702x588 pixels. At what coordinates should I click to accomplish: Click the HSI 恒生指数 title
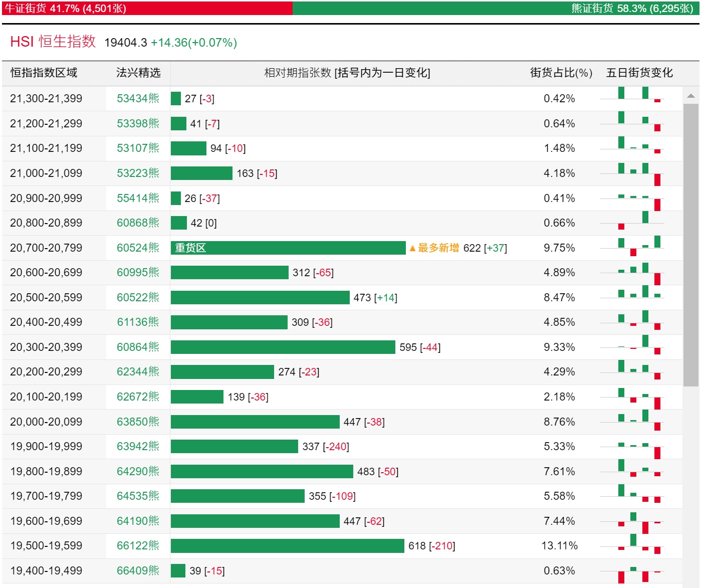coord(53,42)
